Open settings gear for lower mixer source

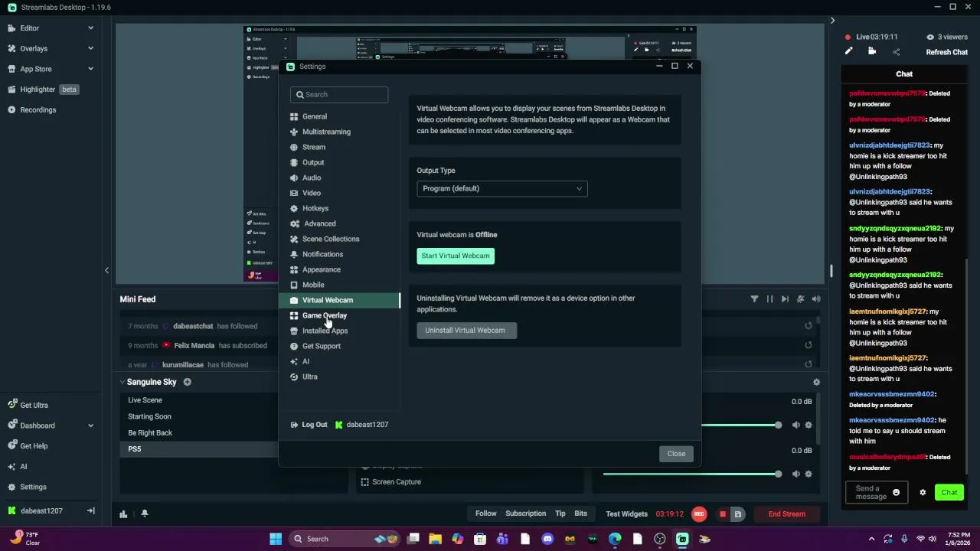click(808, 474)
